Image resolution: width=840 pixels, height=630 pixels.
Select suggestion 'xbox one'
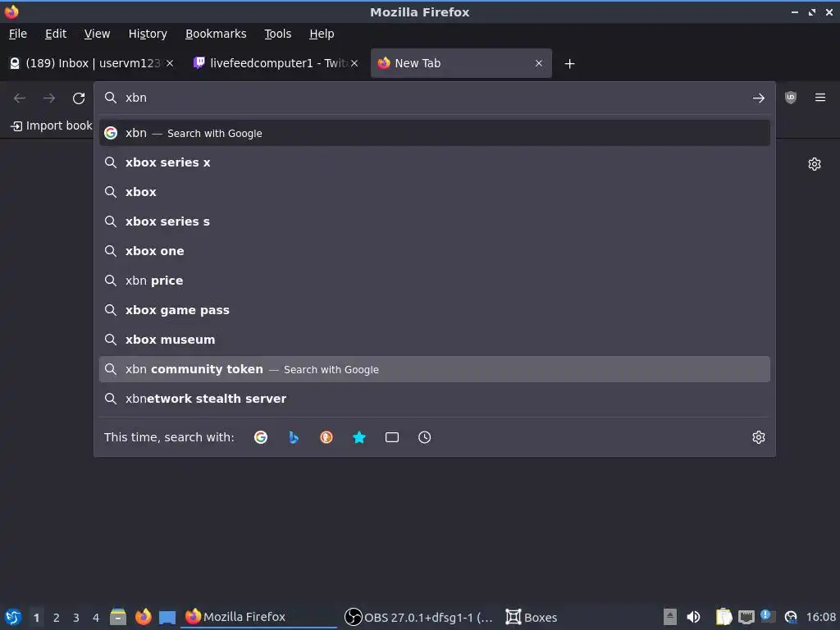click(435, 251)
